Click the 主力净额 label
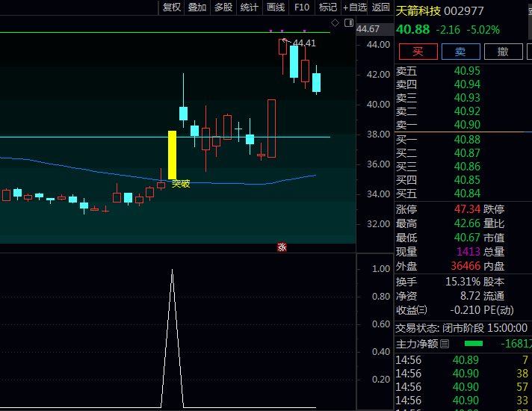532x411 pixels. click(x=417, y=344)
